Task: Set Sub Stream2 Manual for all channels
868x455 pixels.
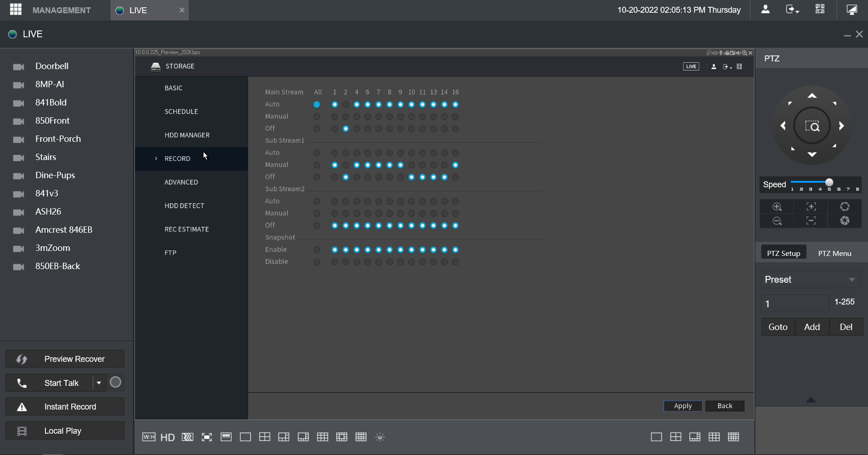Action: click(x=317, y=214)
